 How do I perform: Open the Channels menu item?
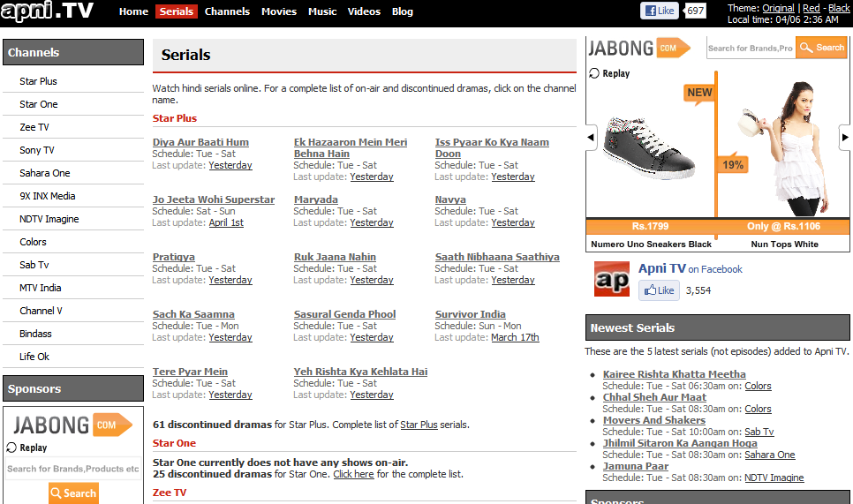pos(228,11)
